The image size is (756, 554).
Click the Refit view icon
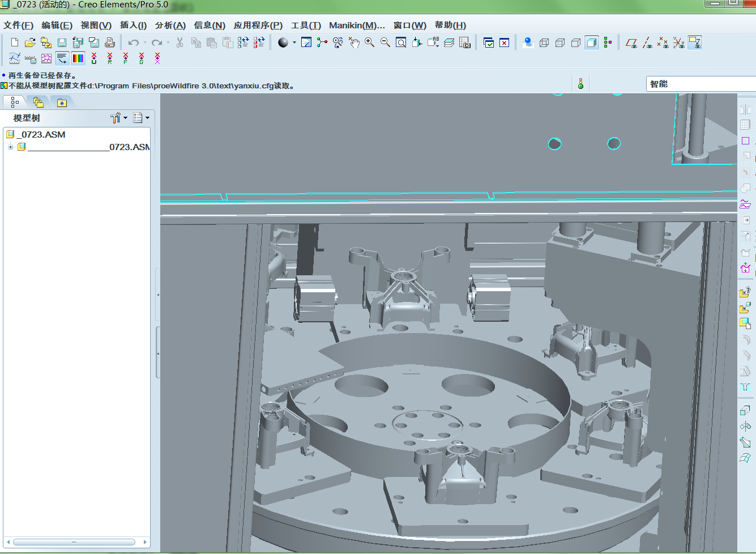(401, 42)
